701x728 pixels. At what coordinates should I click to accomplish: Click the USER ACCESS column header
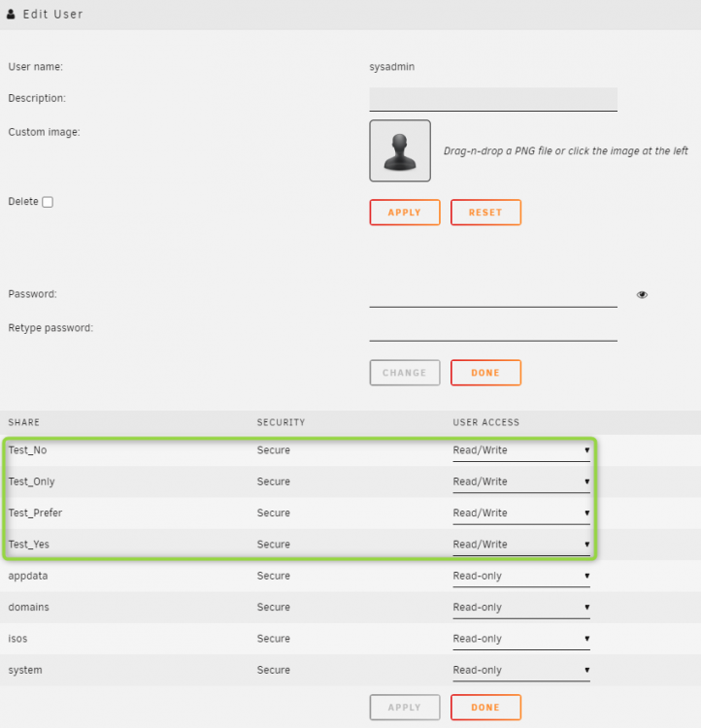pos(485,422)
